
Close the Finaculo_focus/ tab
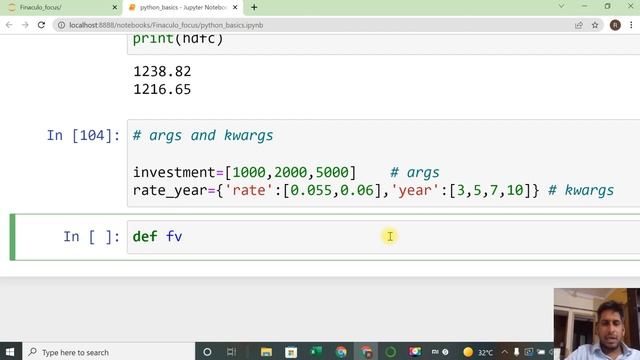pyautogui.click(x=115, y=7)
